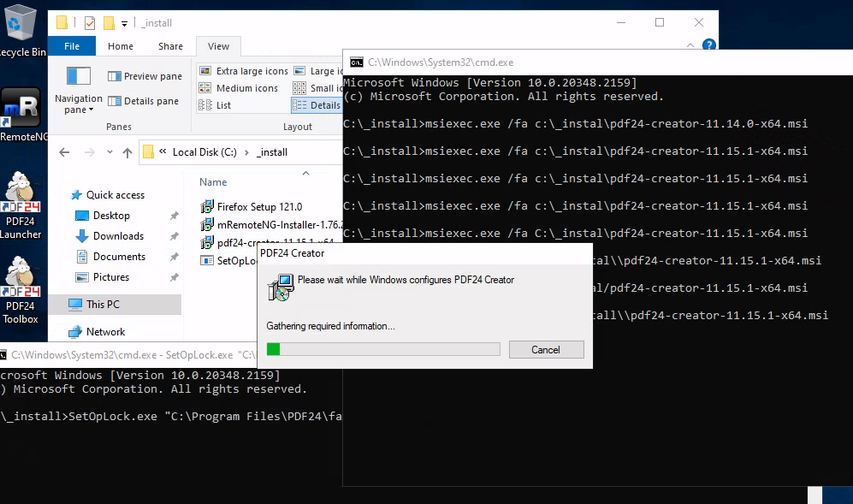This screenshot has height=504, width=853.
Task: Expand hidden path chevrons in address bar
Action: coord(163,151)
